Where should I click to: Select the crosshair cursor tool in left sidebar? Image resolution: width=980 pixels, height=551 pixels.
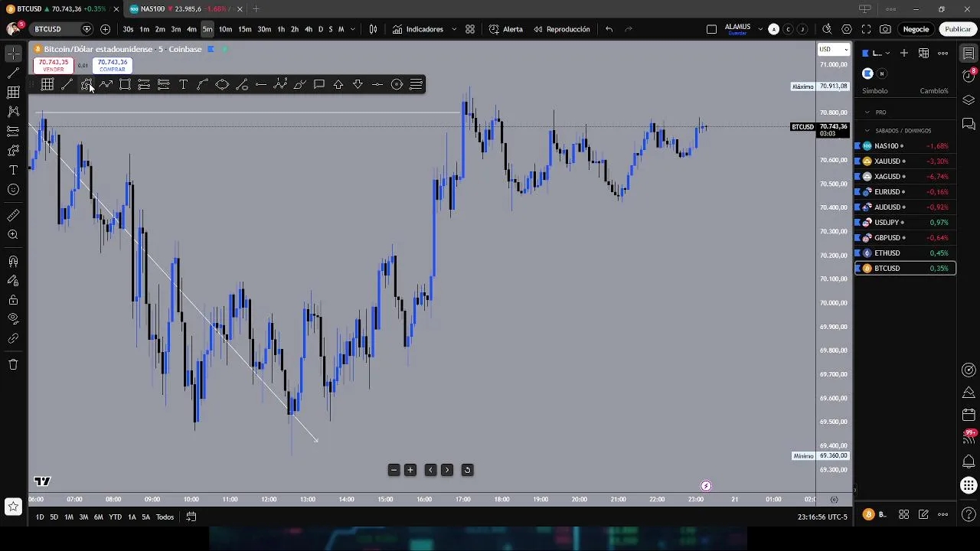tap(13, 53)
